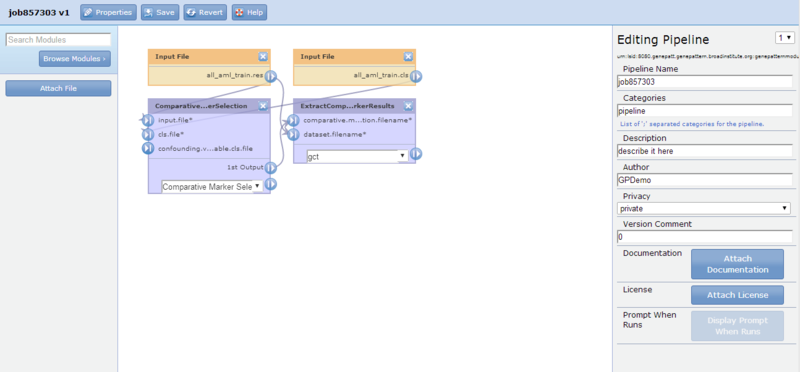800x372 pixels.
Task: Edit the Author field GPDemo
Action: (705, 180)
